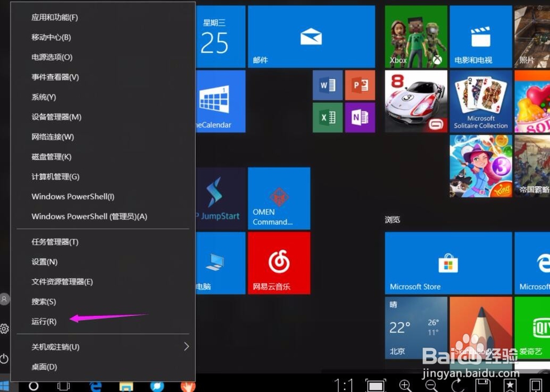Click the fit-to-window viewer icon
The height and width of the screenshot is (392, 550).
coord(376,385)
